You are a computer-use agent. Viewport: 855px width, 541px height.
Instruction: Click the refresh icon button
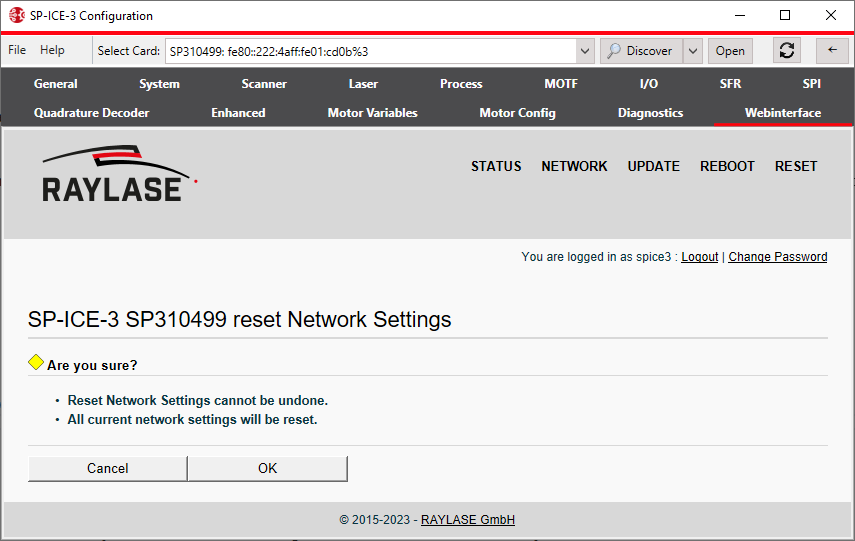[x=786, y=51]
